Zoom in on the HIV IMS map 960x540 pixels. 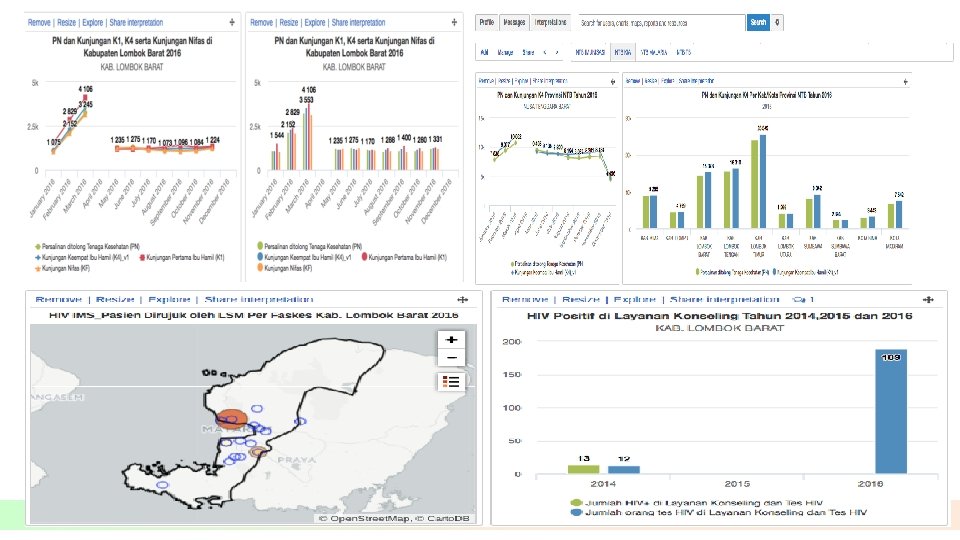point(452,340)
